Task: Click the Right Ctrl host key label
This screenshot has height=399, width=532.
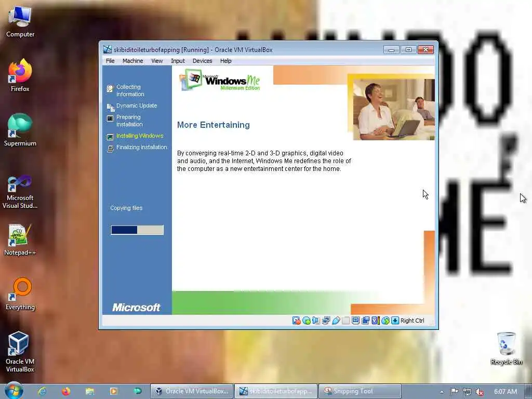Action: tap(412, 321)
